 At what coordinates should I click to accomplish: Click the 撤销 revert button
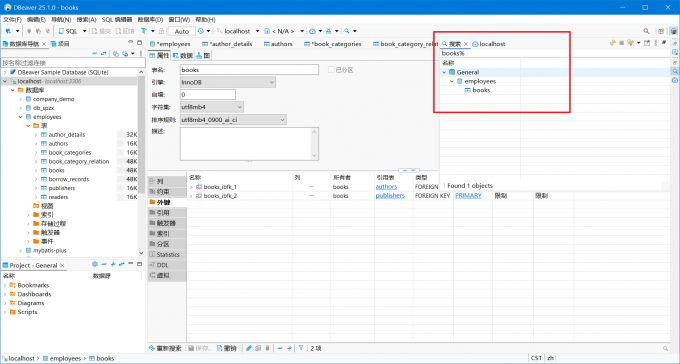[x=226, y=348]
